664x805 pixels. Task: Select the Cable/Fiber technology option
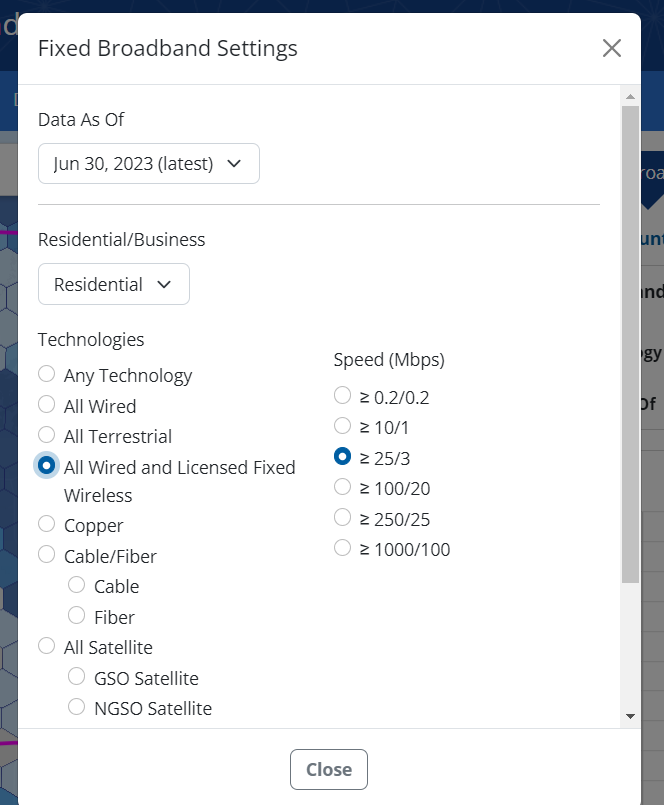pyautogui.click(x=46, y=555)
